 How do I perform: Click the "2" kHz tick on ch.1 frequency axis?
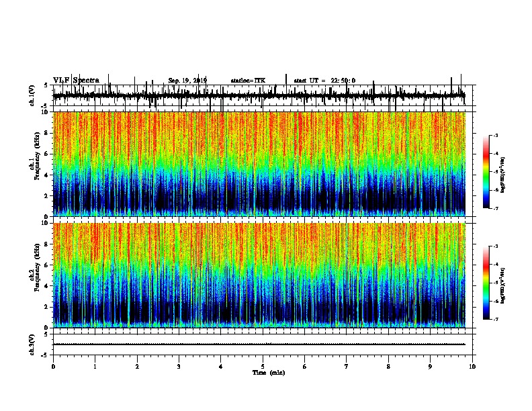click(47, 195)
